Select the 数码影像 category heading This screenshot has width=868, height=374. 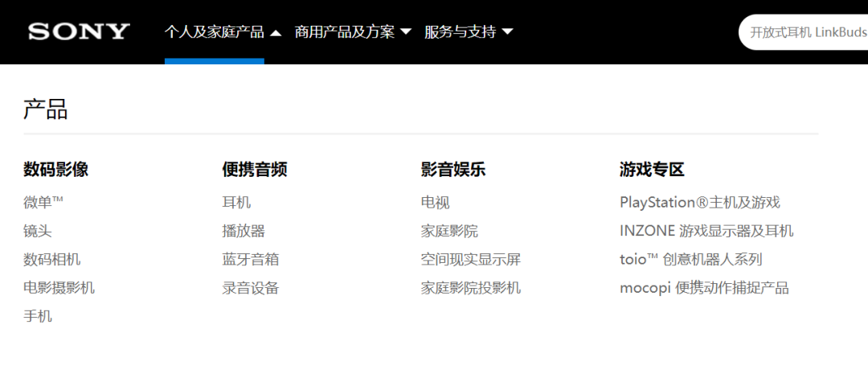pyautogui.click(x=56, y=170)
